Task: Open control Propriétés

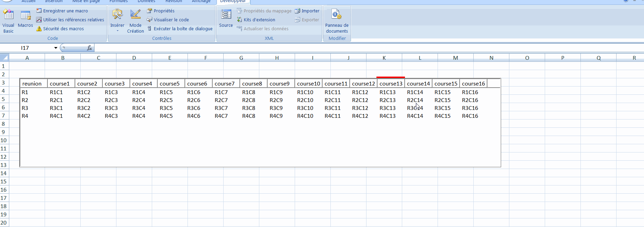Action: coord(161,11)
